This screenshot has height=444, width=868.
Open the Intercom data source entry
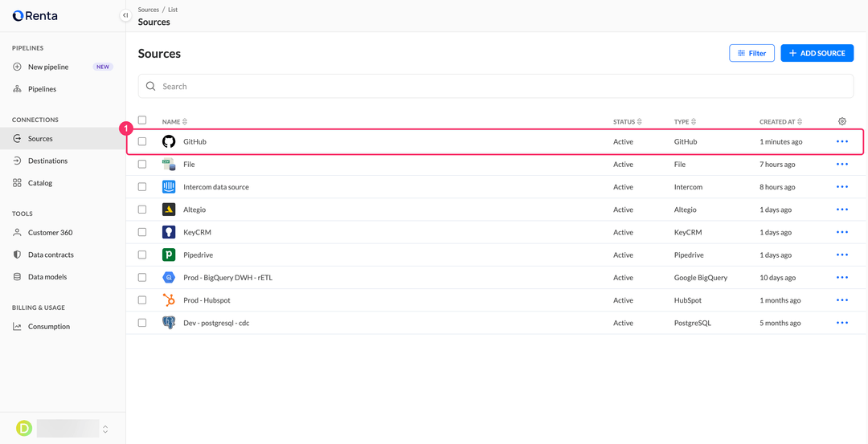216,187
